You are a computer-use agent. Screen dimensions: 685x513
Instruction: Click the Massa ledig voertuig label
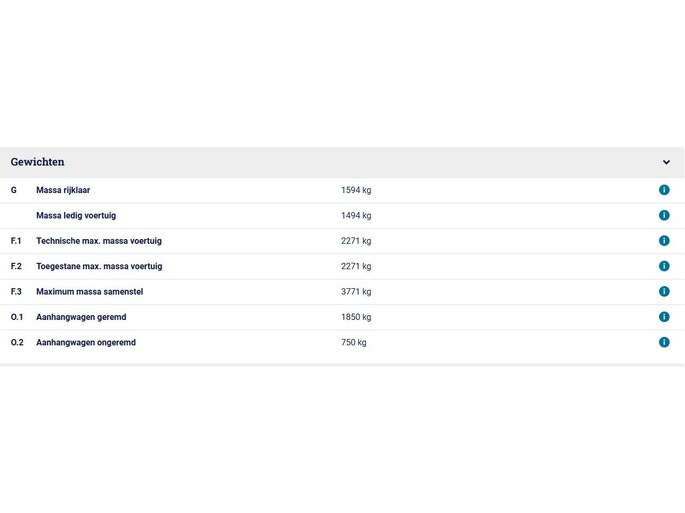[76, 216]
